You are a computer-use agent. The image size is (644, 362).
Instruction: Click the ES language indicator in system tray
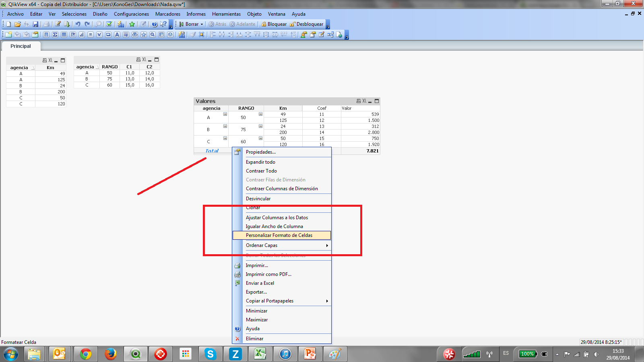click(x=506, y=353)
